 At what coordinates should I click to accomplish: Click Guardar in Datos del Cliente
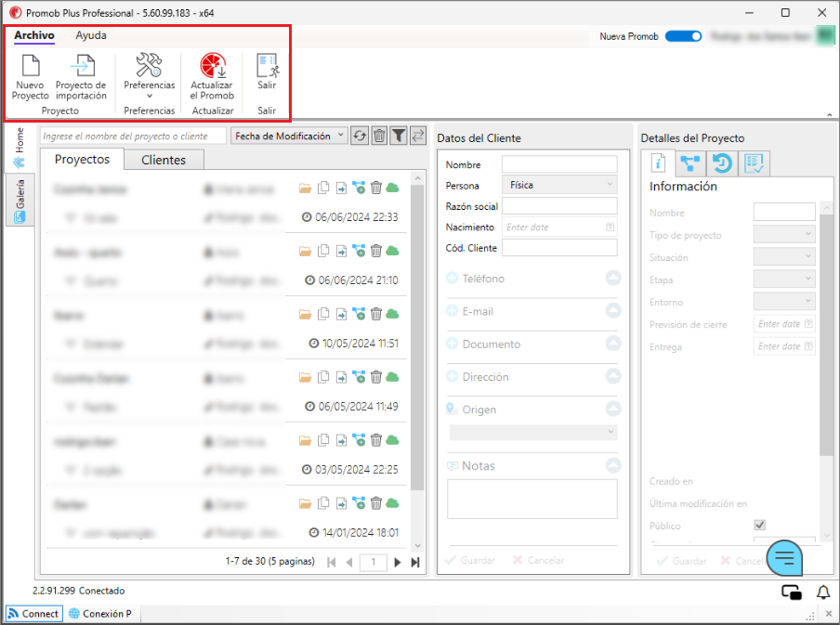[x=470, y=560]
